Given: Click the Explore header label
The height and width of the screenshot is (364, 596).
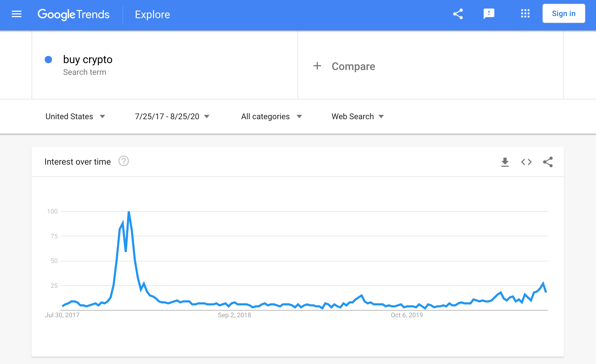Looking at the screenshot, I should [152, 14].
